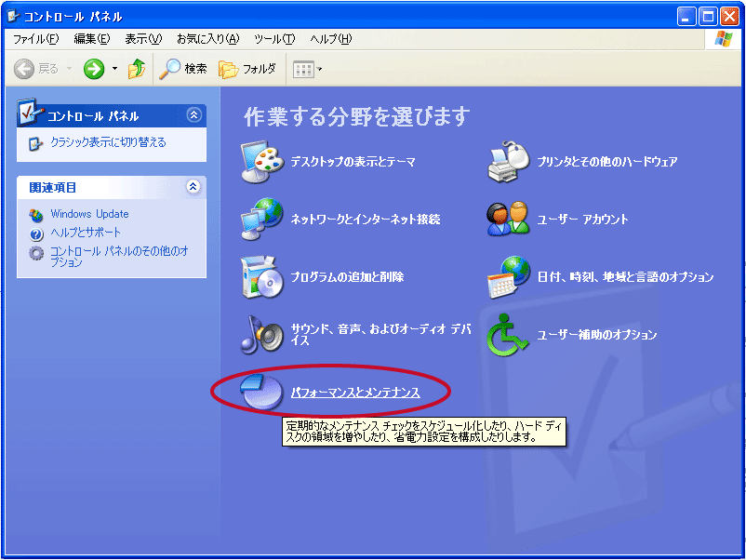Click the プリンタとその他のハードウェア link text
The image size is (746, 560).
[607, 162]
